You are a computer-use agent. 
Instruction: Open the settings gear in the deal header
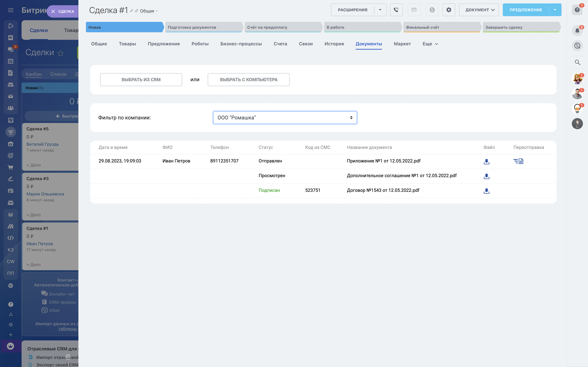tap(449, 10)
